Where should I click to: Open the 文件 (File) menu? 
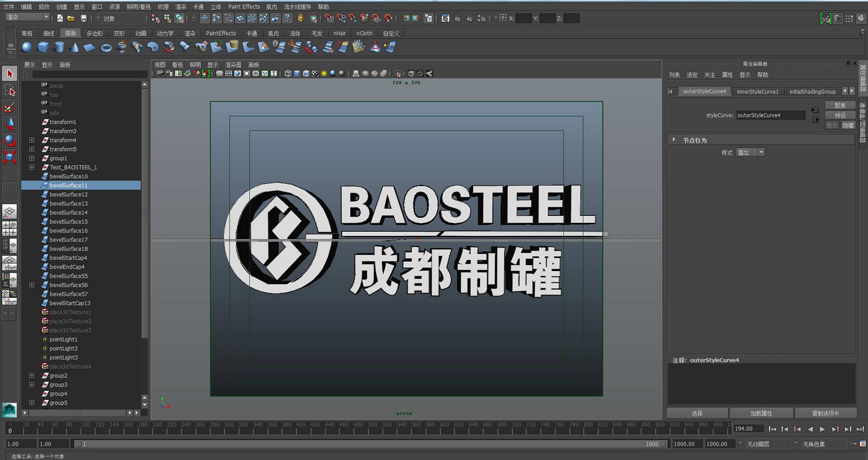coord(9,7)
